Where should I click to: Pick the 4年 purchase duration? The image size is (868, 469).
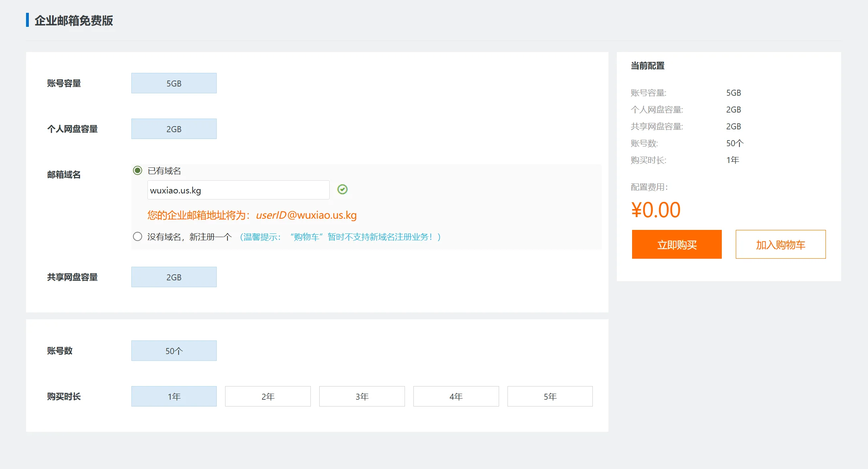[x=456, y=397]
